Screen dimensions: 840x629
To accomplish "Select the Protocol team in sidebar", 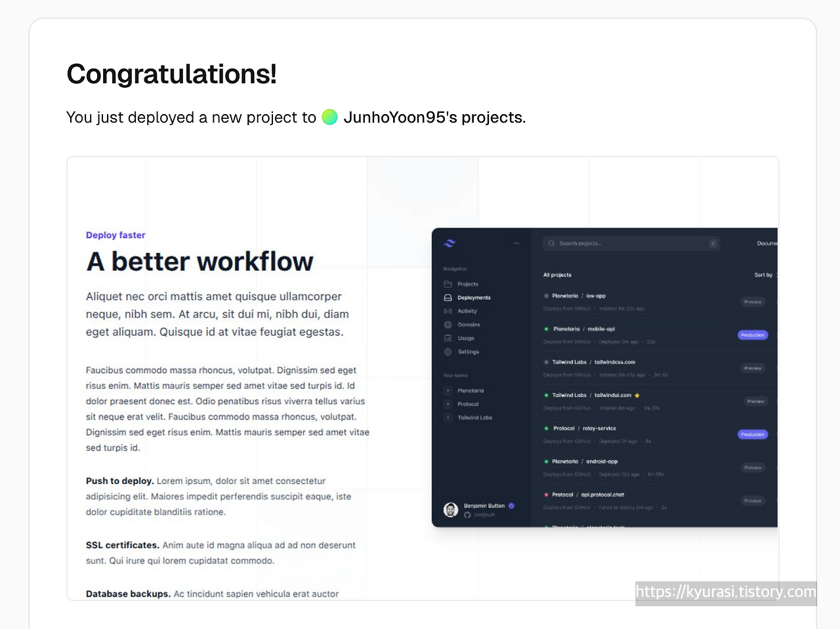I will point(468,404).
